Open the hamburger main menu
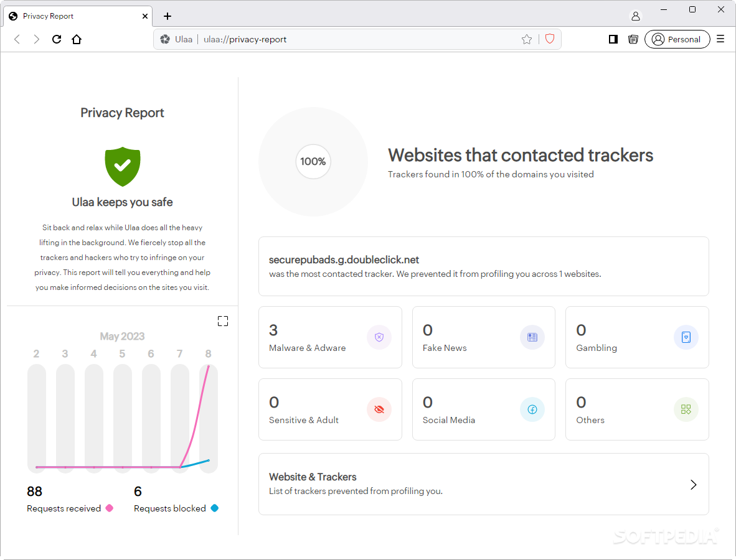The height and width of the screenshot is (560, 736). pos(720,39)
